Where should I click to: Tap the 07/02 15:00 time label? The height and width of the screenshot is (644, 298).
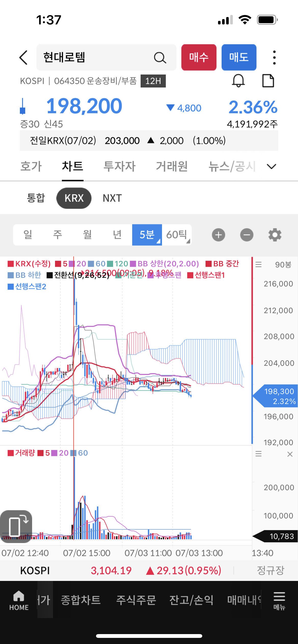[87, 553]
